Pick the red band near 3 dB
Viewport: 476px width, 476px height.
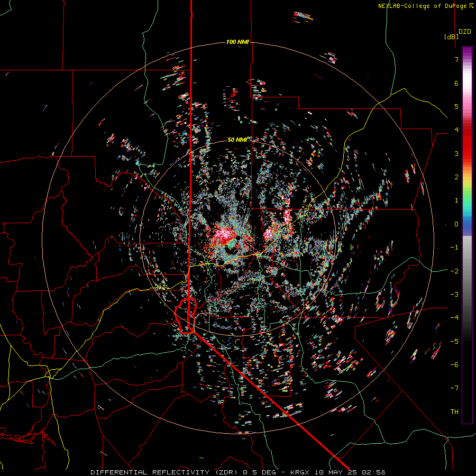467,153
